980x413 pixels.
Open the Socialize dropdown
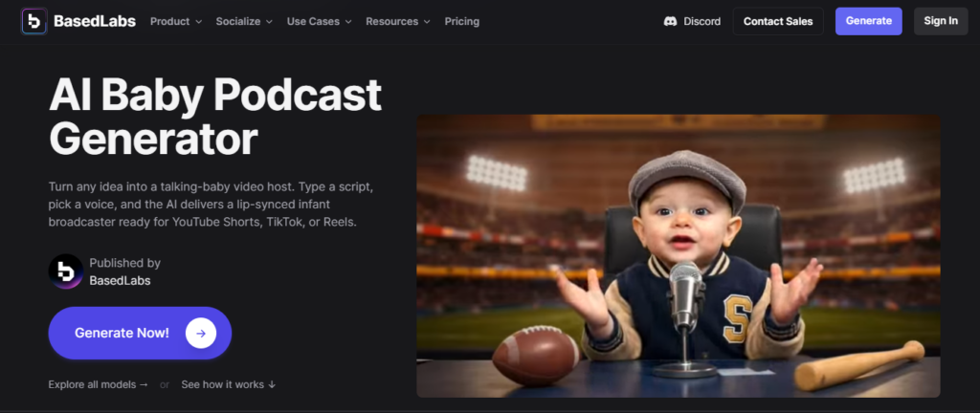(243, 21)
